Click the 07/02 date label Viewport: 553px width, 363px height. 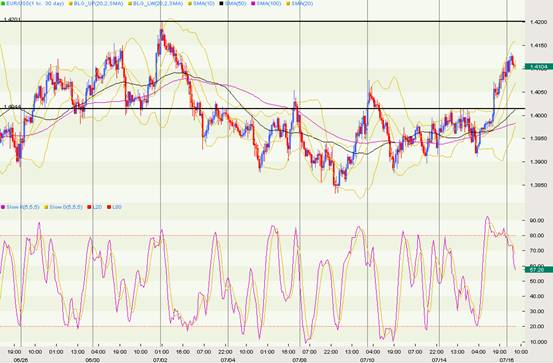[160, 360]
